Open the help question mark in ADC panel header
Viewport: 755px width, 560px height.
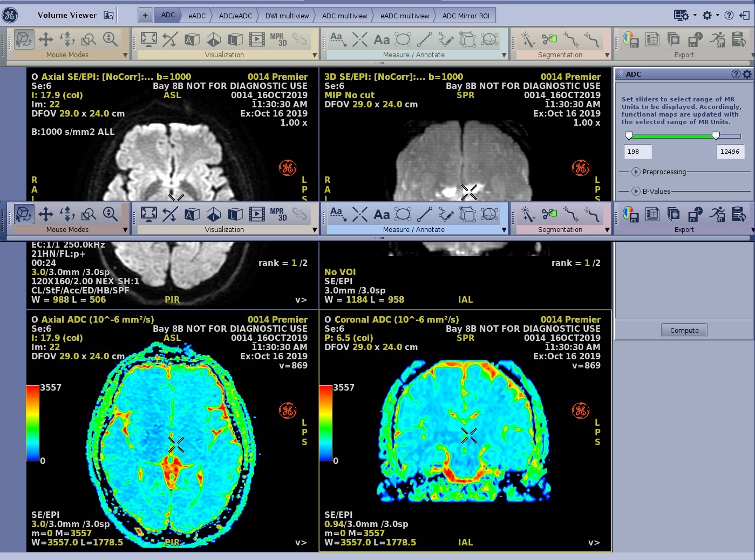coord(735,74)
